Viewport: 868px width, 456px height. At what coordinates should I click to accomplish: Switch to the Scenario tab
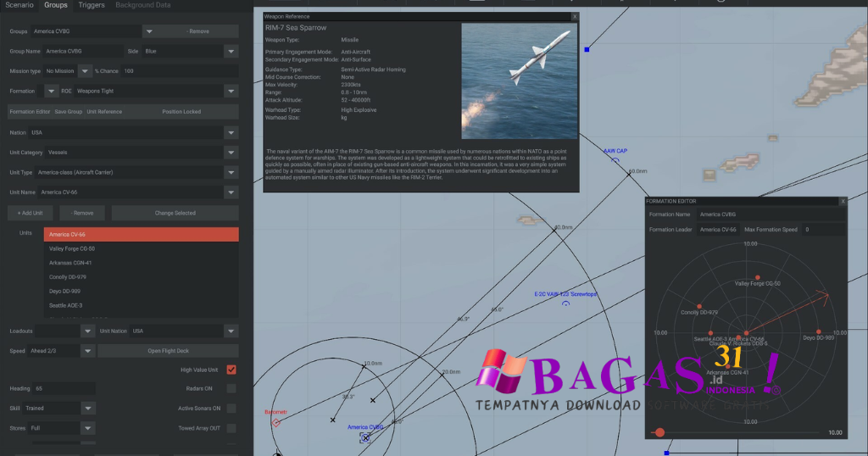19,5
